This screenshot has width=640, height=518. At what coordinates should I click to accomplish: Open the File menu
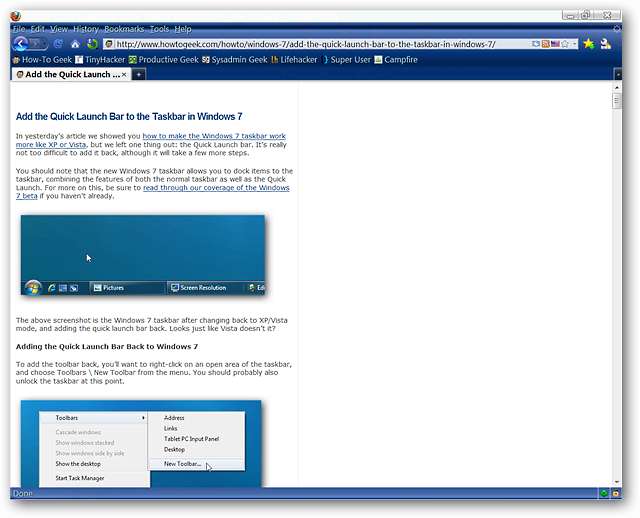pos(19,29)
